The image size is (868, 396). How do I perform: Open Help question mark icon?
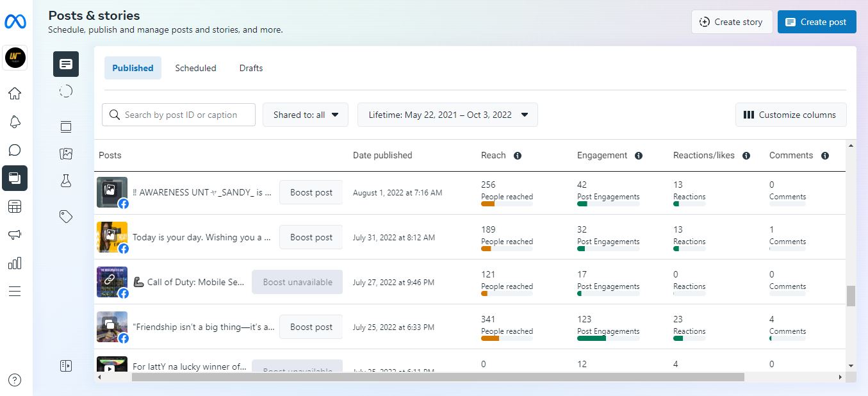pos(15,380)
